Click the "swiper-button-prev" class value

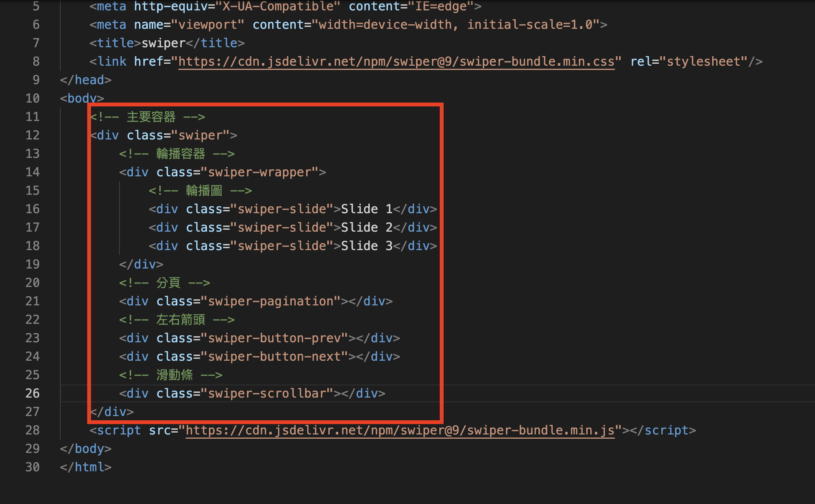[x=274, y=338]
